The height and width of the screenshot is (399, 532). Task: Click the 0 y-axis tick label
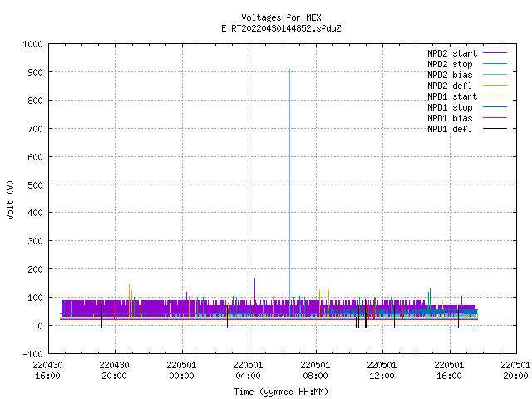[40, 326]
